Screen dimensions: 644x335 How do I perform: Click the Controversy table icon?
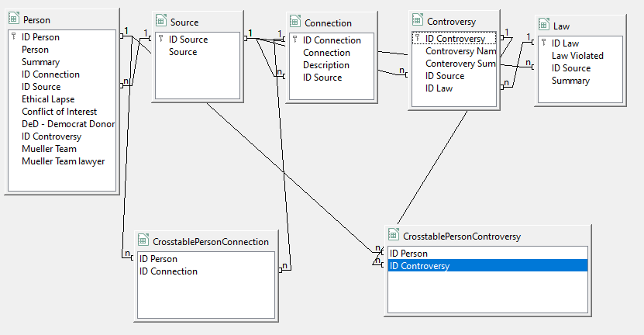417,20
